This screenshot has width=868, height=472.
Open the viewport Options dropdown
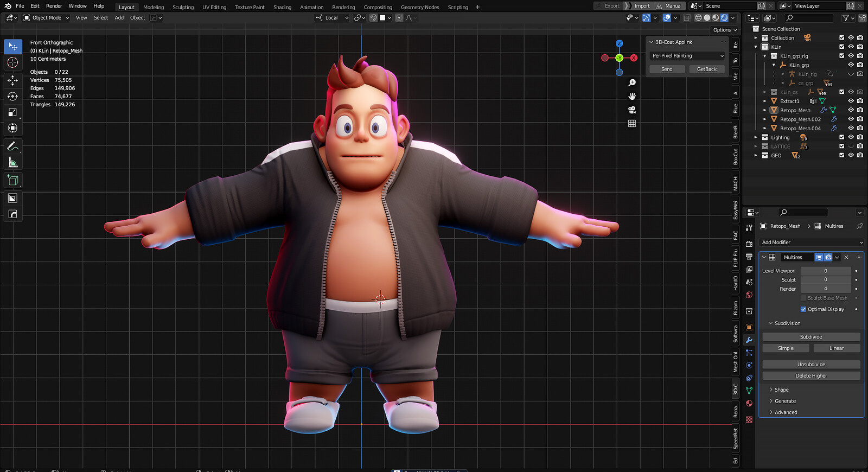pos(725,30)
